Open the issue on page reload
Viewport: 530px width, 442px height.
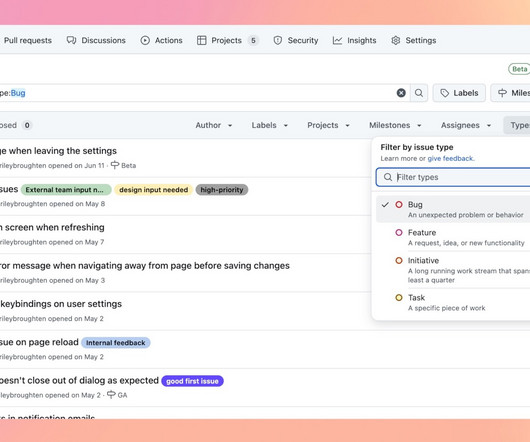(x=39, y=342)
